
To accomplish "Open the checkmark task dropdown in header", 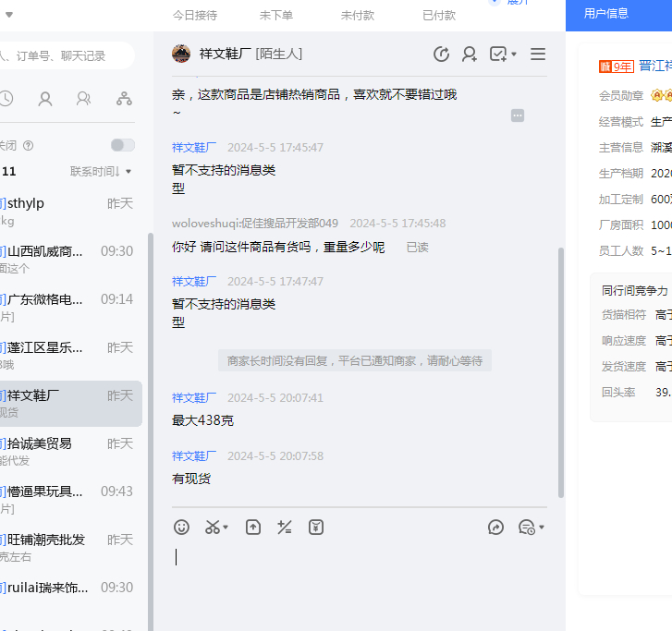I will point(504,55).
